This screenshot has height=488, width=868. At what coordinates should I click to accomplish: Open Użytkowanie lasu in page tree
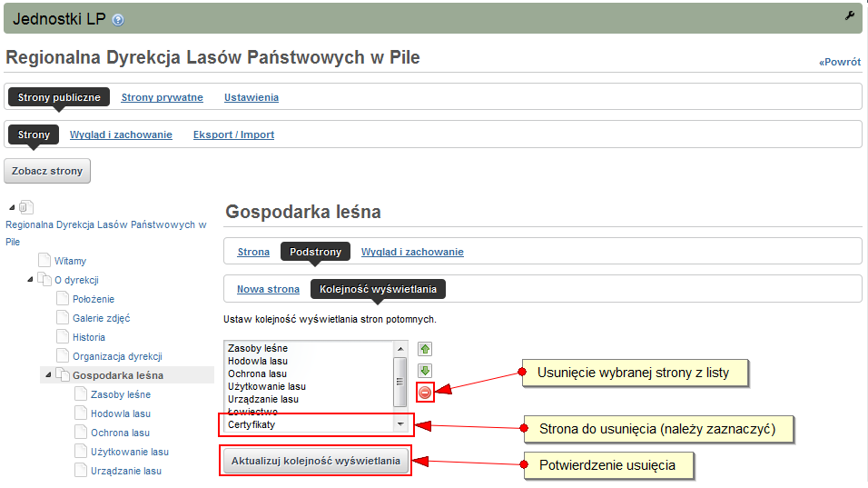point(130,452)
